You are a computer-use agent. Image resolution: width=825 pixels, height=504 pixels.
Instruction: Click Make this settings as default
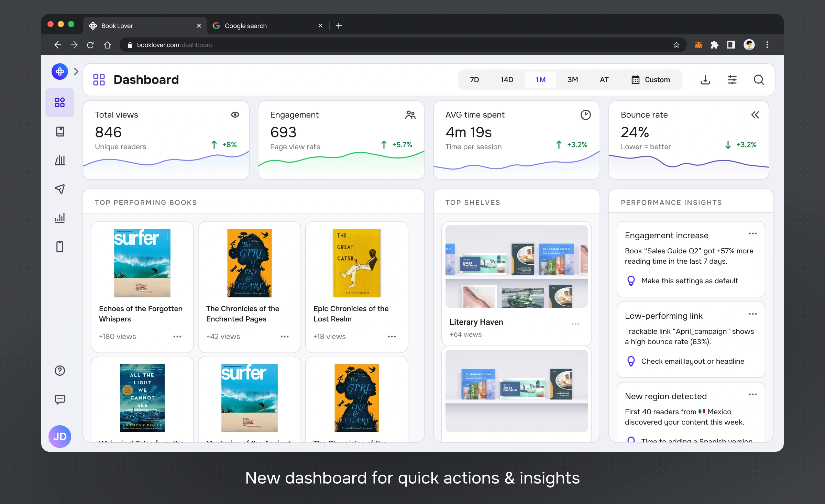pos(689,281)
